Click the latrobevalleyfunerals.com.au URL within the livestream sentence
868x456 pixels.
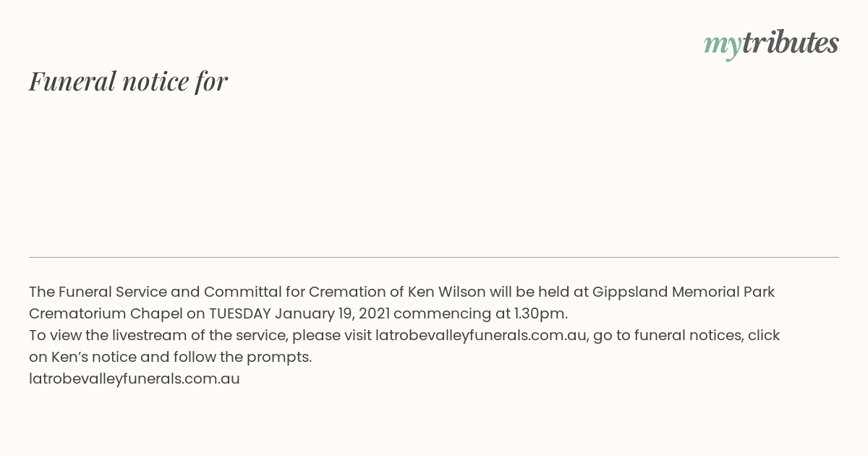tap(480, 335)
